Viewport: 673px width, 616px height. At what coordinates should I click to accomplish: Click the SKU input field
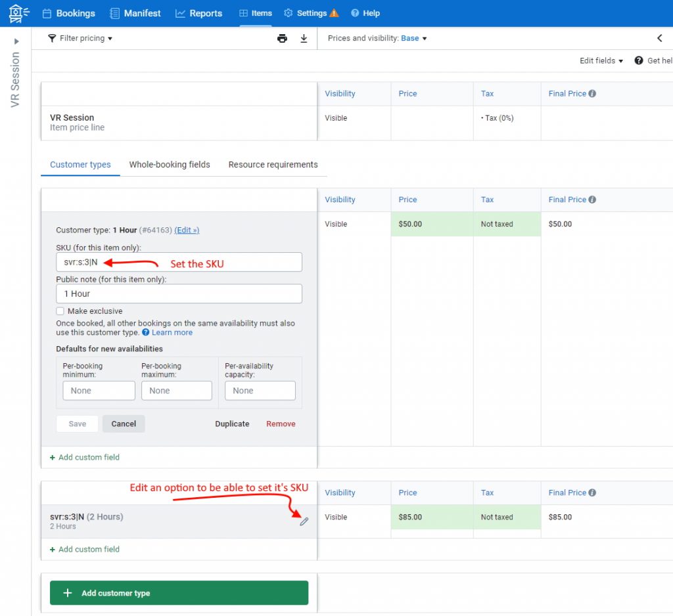(179, 262)
